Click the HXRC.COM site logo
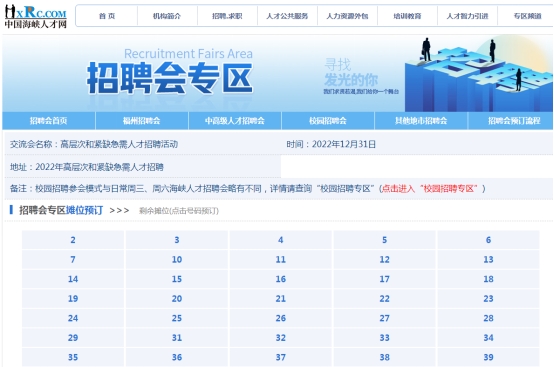Viewport: 554px width, 367px height. 36,16
